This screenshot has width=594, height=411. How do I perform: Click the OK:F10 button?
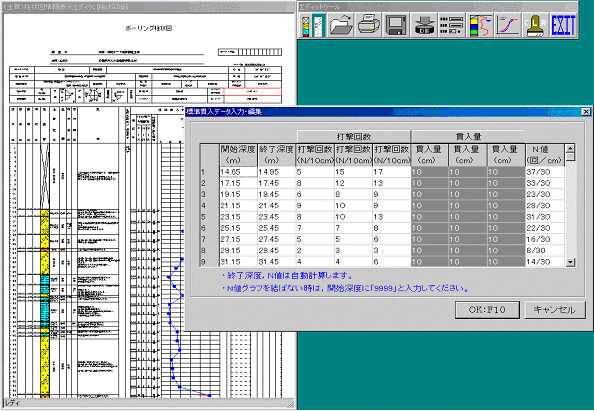(487, 309)
